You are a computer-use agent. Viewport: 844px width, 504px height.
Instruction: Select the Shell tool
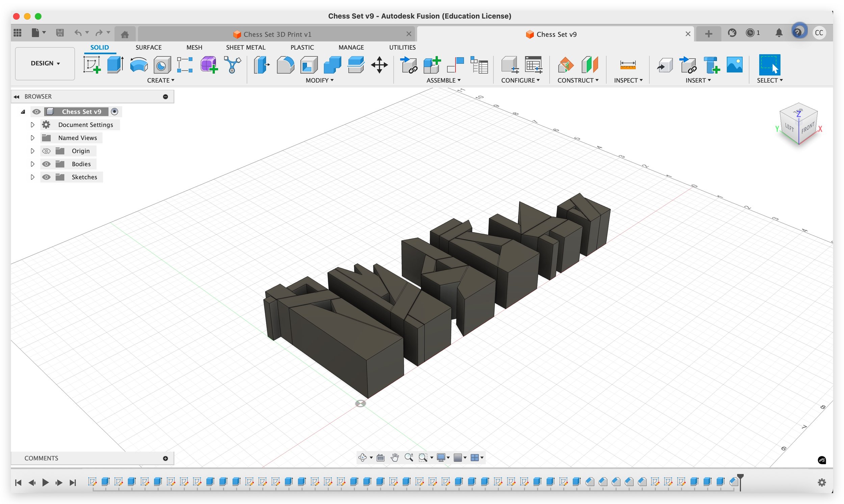point(309,64)
